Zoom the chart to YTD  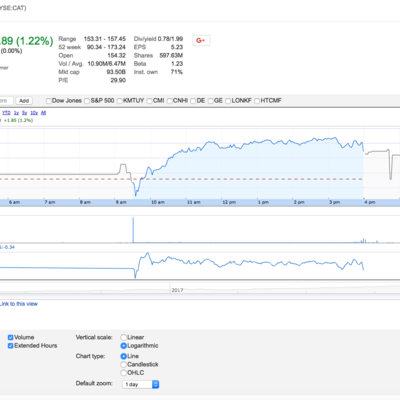[6, 113]
